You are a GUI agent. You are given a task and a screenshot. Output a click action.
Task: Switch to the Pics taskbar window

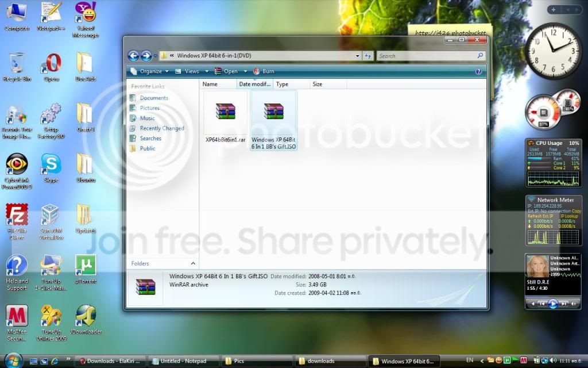coord(257,361)
